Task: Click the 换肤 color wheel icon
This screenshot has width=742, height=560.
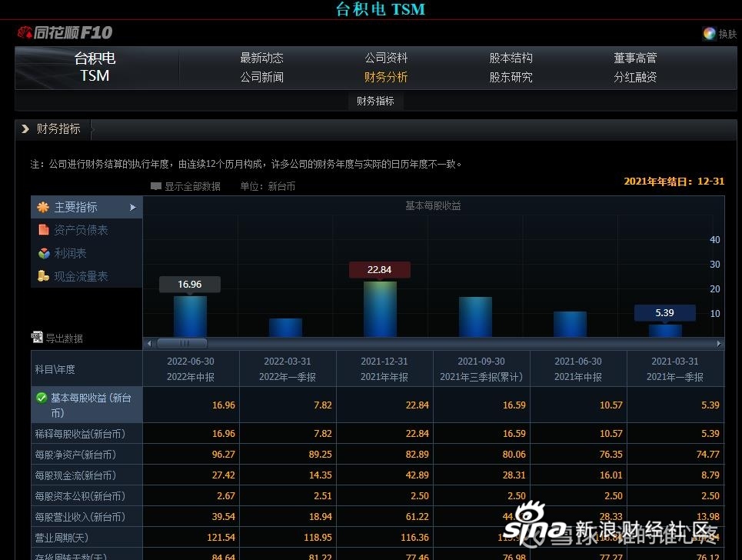Action: click(709, 33)
